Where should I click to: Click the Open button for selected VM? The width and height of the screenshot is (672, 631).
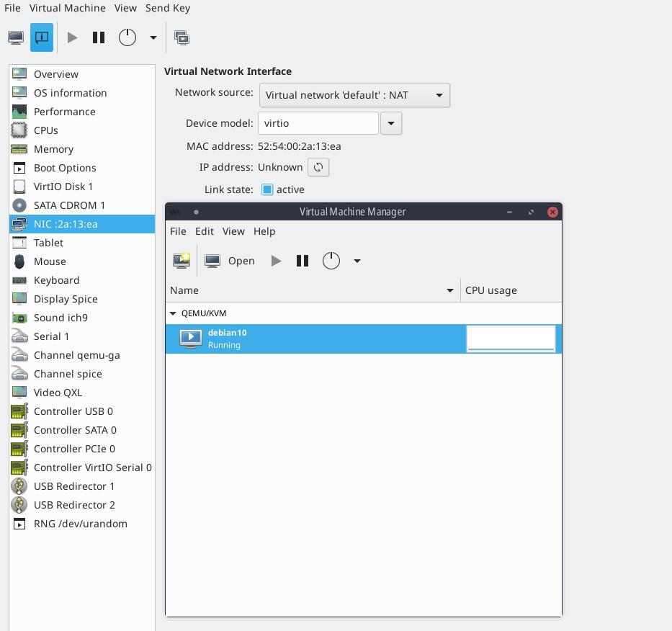click(x=230, y=261)
